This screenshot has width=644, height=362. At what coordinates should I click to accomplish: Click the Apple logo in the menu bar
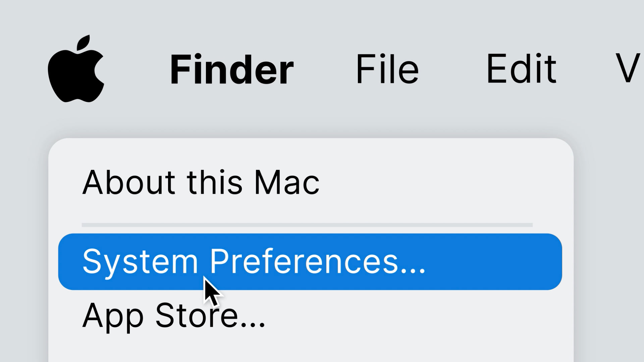(76, 68)
